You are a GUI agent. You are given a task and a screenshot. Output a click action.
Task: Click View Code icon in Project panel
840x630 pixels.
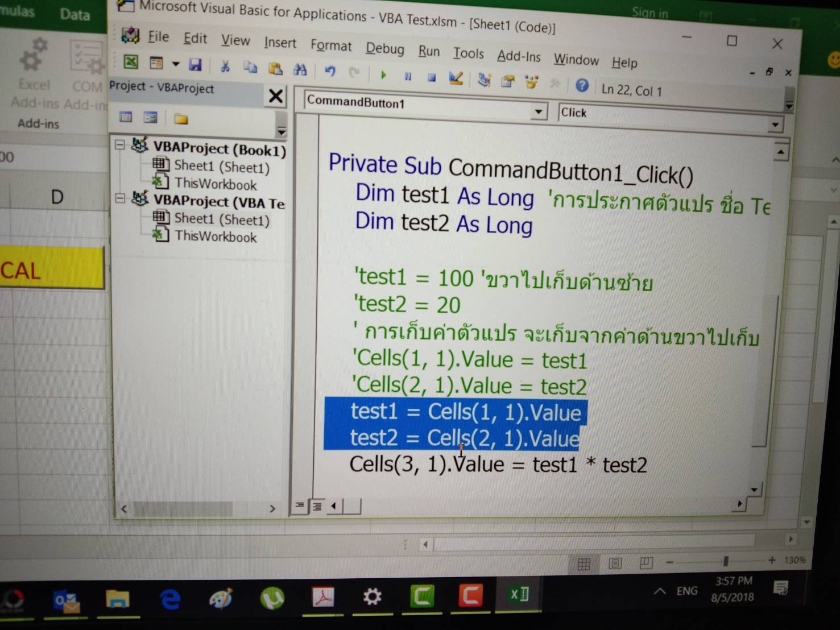126,117
